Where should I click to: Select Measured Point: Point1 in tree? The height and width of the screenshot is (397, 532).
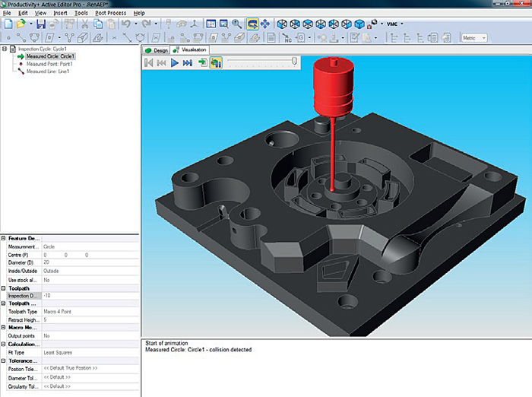tap(49, 64)
